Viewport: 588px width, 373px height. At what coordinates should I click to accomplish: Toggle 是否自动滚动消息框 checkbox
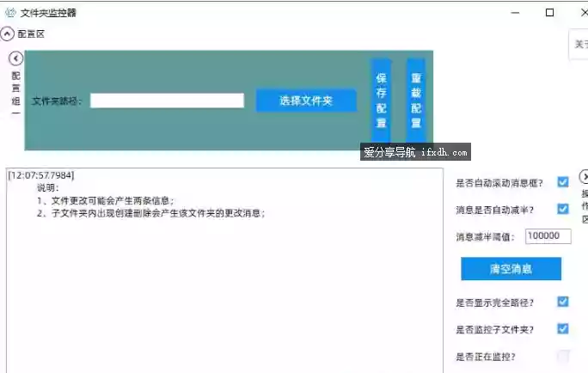563,182
